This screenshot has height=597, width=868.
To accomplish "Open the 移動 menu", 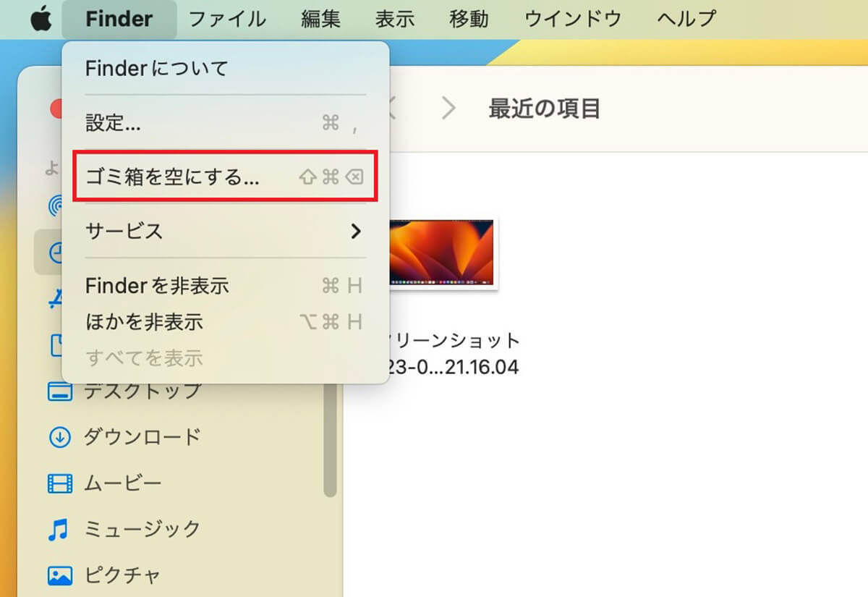I will [x=469, y=19].
